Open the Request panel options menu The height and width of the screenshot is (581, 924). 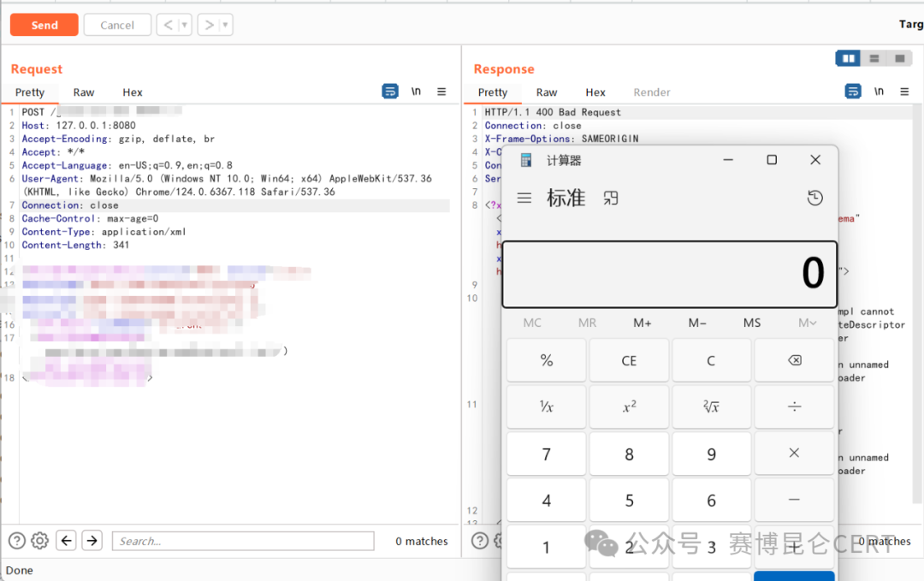[441, 92]
